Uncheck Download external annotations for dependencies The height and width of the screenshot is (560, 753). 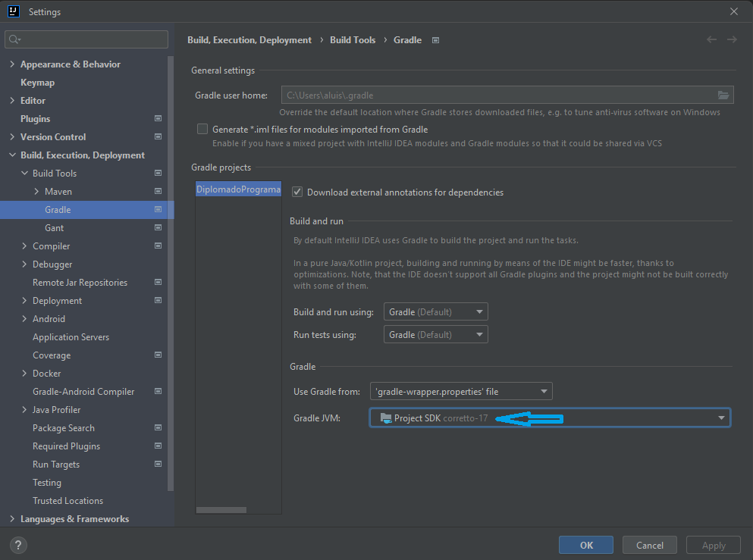pyautogui.click(x=297, y=192)
